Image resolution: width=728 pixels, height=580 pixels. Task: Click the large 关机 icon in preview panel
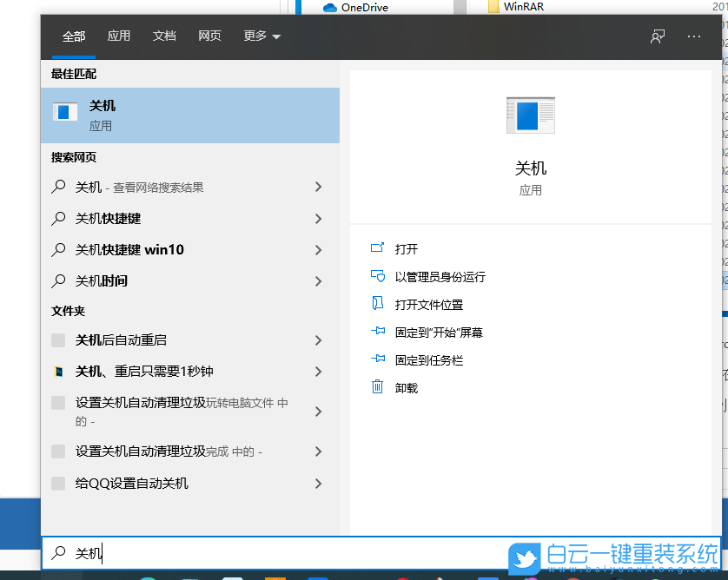coord(530,115)
